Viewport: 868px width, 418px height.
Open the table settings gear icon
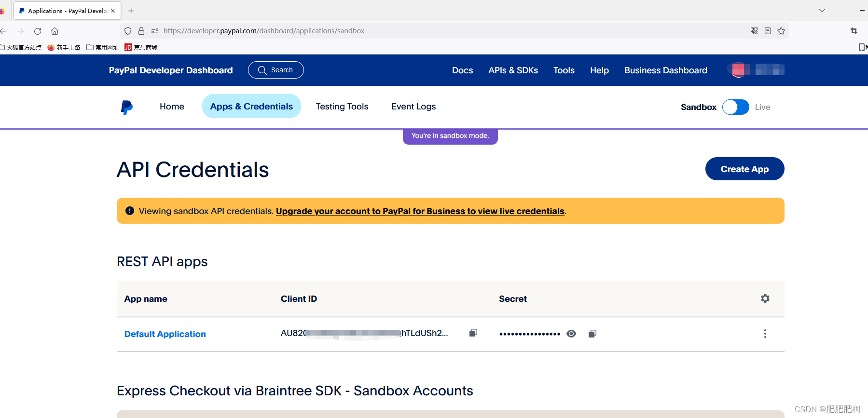(x=765, y=298)
